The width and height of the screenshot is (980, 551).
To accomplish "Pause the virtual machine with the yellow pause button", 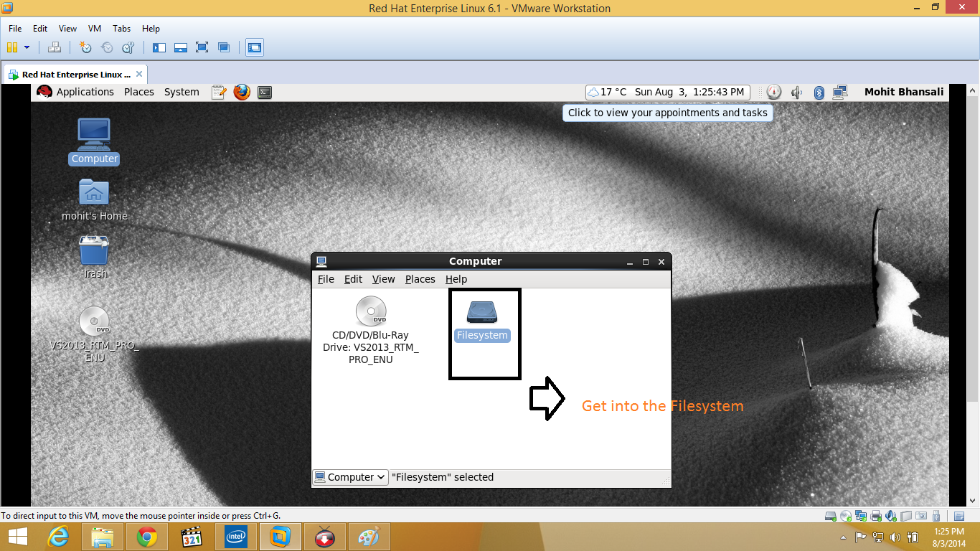I will [12, 47].
